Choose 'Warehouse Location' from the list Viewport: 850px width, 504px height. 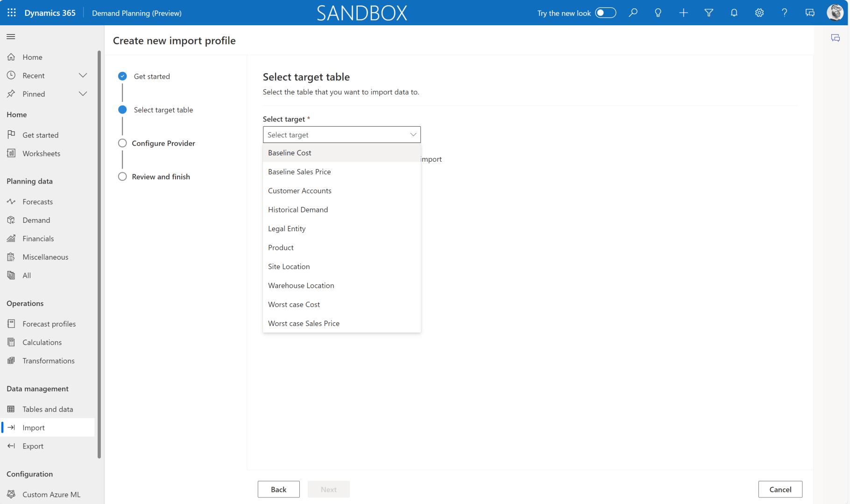point(301,285)
